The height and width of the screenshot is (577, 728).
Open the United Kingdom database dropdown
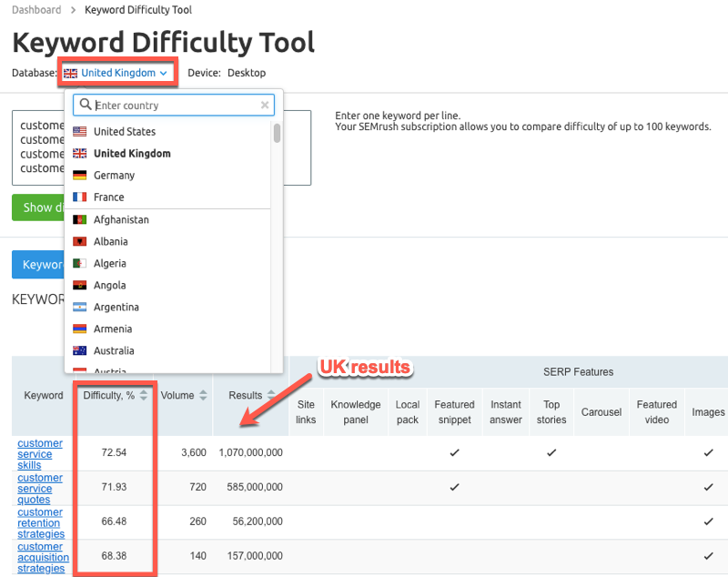point(117,73)
